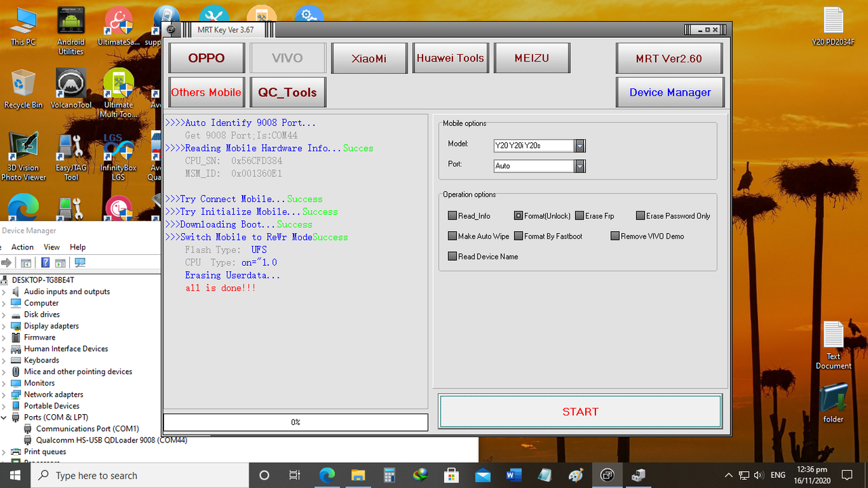This screenshot has width=868, height=488.
Task: Open Microsoft Store taskbar icon
Action: [x=452, y=475]
